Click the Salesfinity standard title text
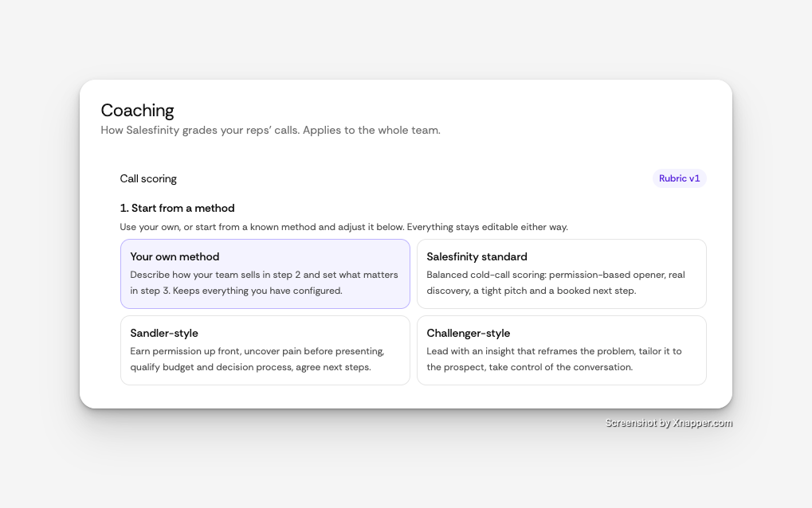This screenshot has height=508, width=812. click(477, 256)
